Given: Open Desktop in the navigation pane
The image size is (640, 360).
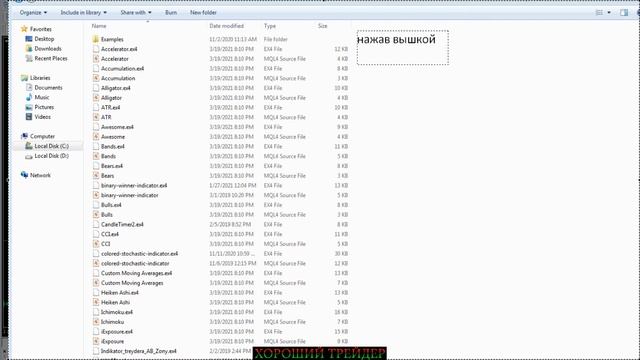Looking at the screenshot, I should point(44,39).
